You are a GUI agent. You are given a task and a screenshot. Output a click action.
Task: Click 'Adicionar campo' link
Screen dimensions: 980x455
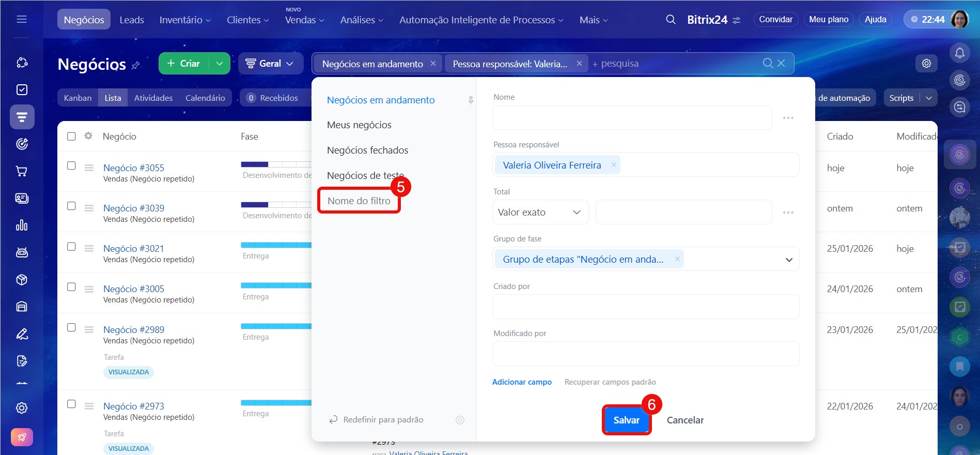coord(522,382)
